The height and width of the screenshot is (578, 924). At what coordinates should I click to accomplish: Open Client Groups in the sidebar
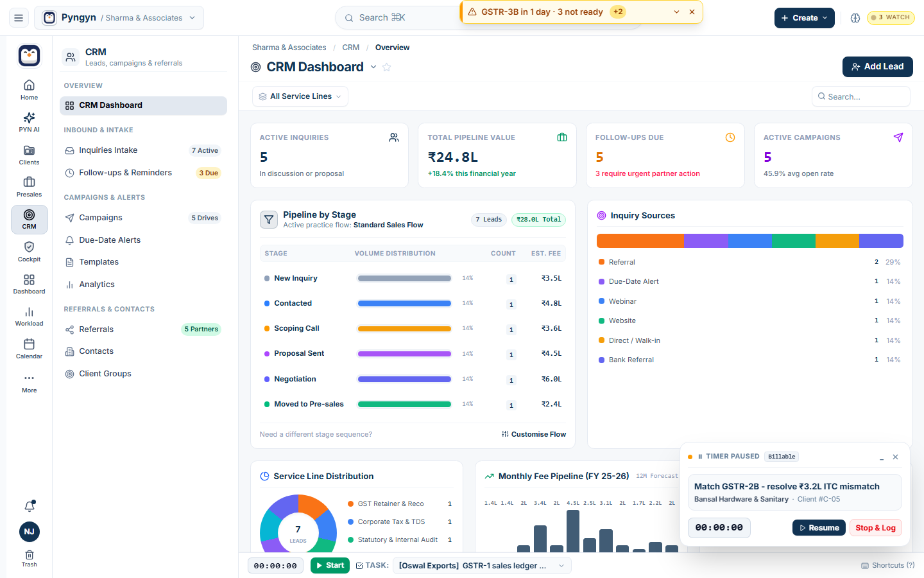143,374
